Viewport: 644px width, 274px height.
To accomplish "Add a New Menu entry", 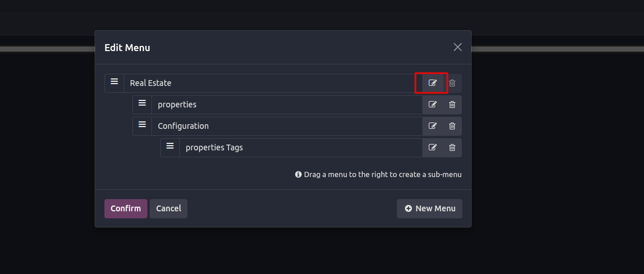I will (x=429, y=208).
